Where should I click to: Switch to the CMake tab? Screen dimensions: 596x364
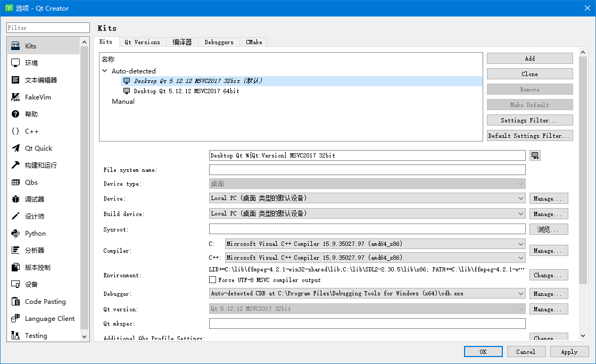[254, 42]
